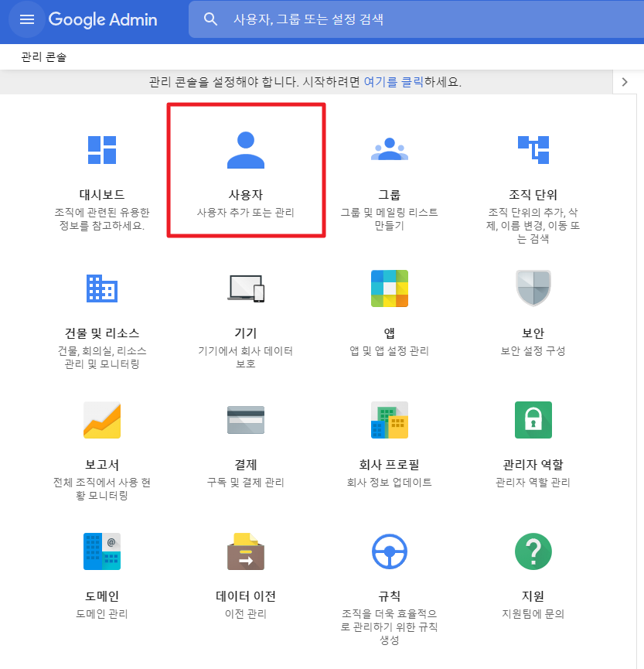Viewport: 644px width, 669px height.
Task: Click the 관리자 역할 title text
Action: pos(533,464)
